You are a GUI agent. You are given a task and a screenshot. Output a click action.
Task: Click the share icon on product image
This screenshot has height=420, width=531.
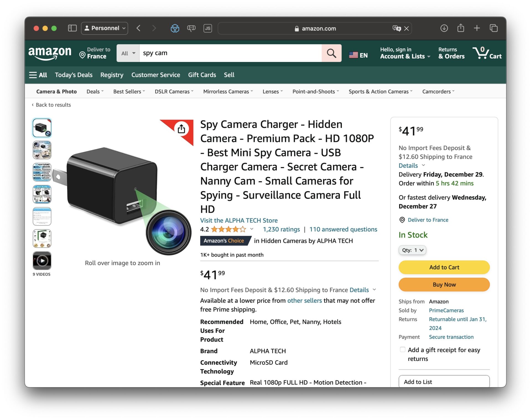tap(181, 129)
